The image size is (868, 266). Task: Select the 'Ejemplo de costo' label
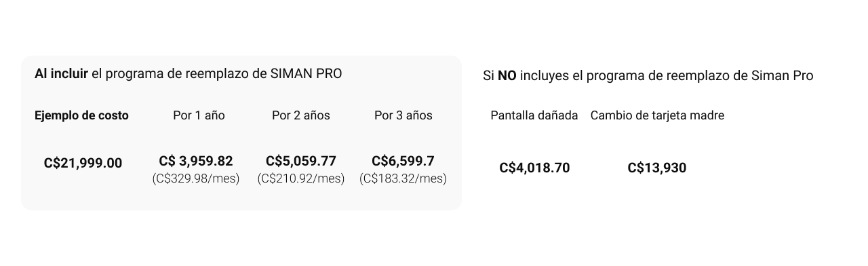coord(81,115)
